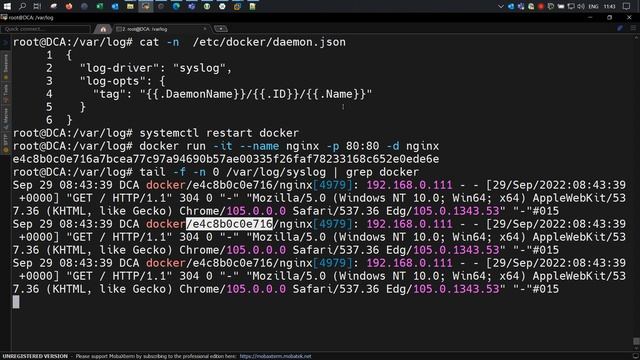The height and width of the screenshot is (360, 640).
Task: Open the File Explorer taskbar icon
Action: pyautogui.click(x=130, y=6)
